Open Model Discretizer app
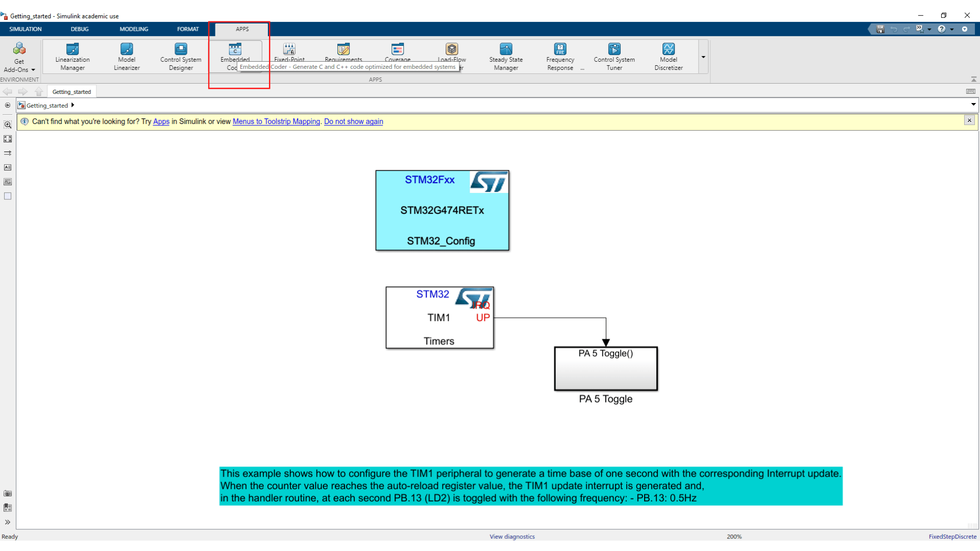The height and width of the screenshot is (551, 980). [x=669, y=56]
